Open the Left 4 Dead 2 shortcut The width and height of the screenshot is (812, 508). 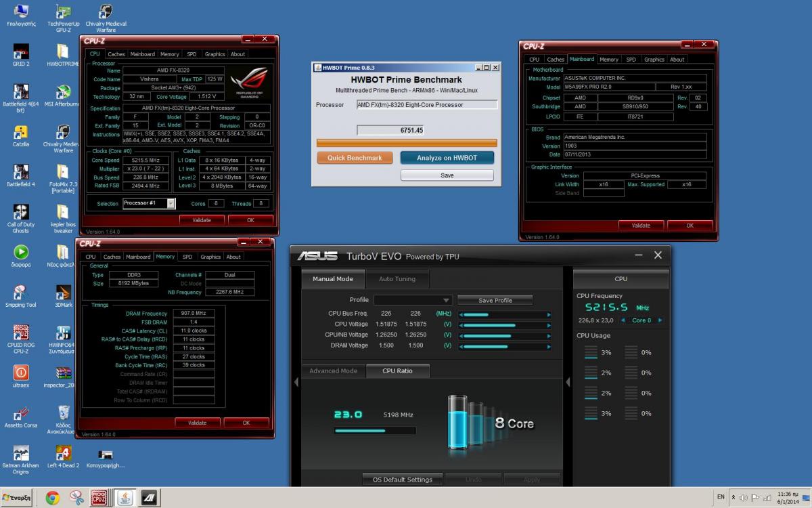click(63, 456)
